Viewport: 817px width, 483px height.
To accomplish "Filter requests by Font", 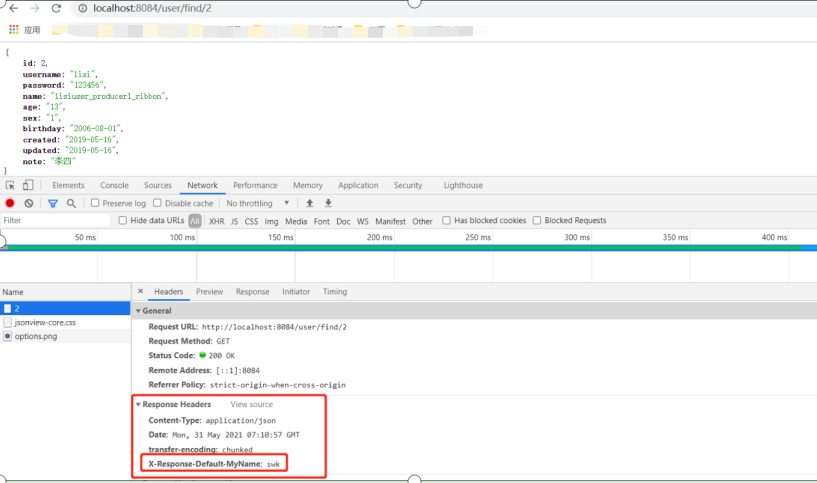I will point(321,221).
